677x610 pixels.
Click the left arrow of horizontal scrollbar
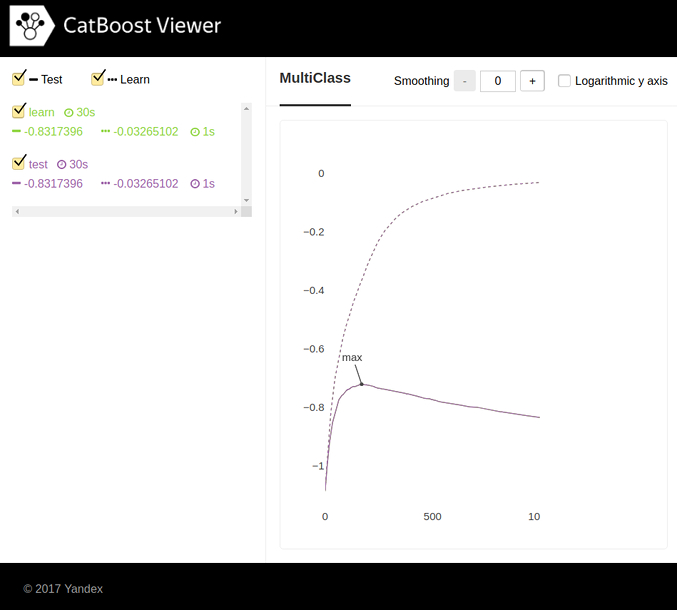click(x=17, y=212)
